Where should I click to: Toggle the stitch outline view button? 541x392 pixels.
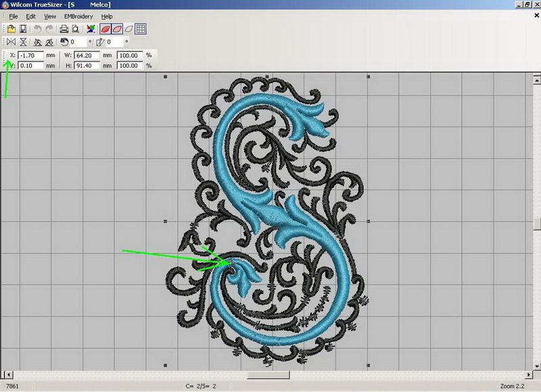point(128,29)
